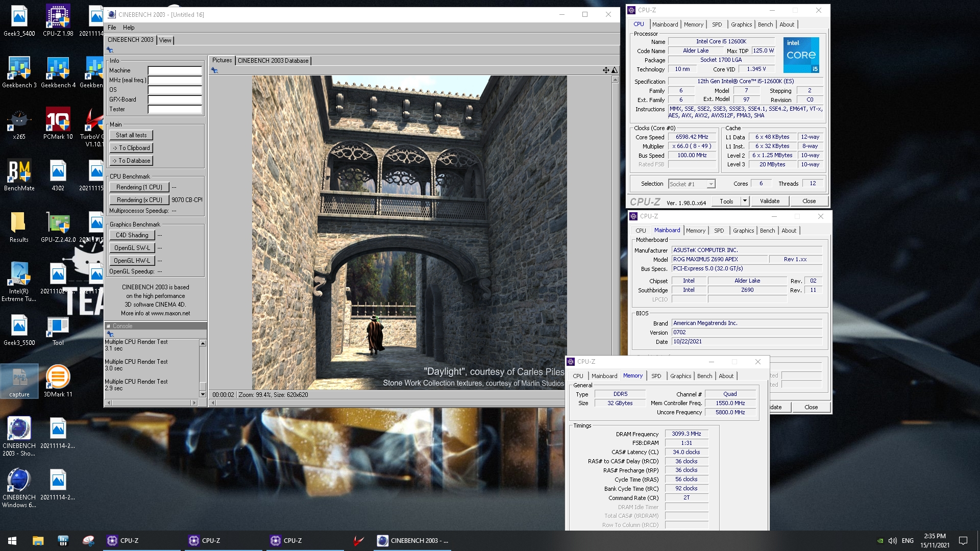Run Rendering (1 CPU) benchmark

click(x=139, y=187)
